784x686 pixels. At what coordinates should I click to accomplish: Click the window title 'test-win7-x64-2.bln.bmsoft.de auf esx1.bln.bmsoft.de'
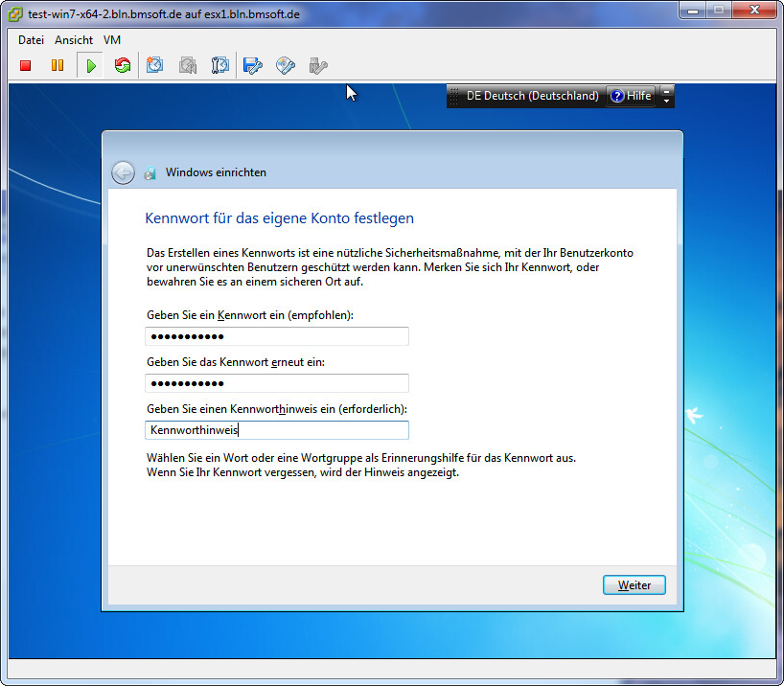point(164,14)
